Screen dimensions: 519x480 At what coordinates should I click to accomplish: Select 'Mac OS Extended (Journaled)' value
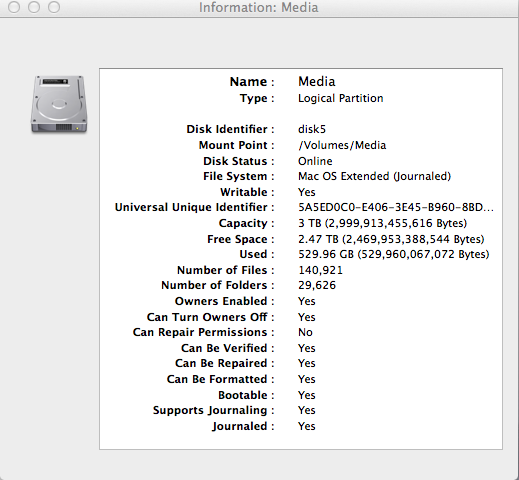[x=375, y=176]
